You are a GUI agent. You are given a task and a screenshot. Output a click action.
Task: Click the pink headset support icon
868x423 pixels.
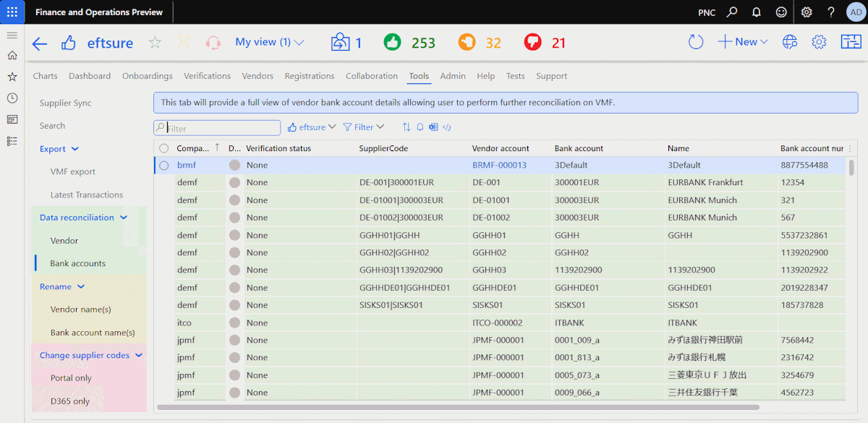(213, 43)
